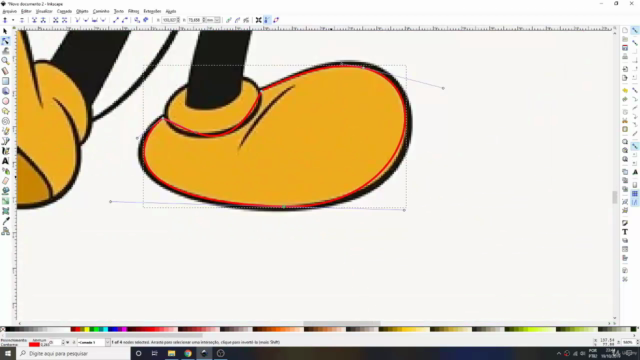
Task: Click the red stroke color indicator
Action: (x=34, y=345)
